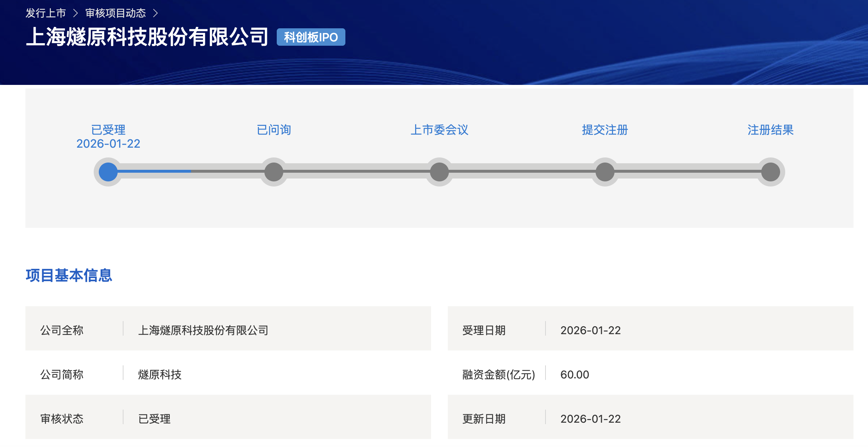868x447 pixels.
Task: Click the 科创板IPO badge
Action: click(x=311, y=37)
